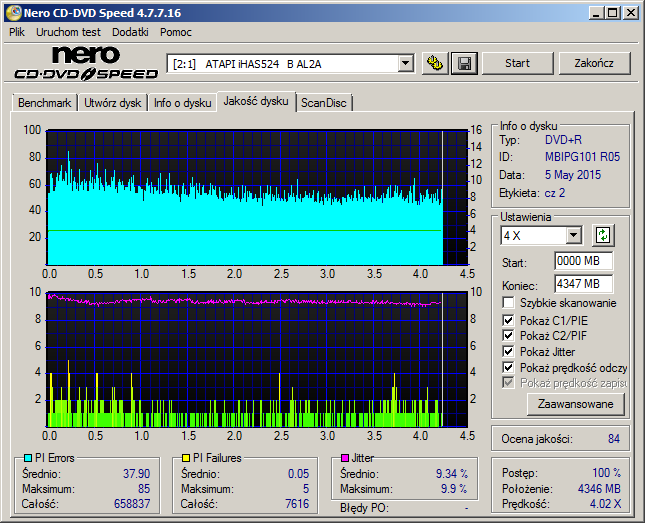Click the green refresh speed icon
This screenshot has height=523, width=645.
(x=603, y=235)
